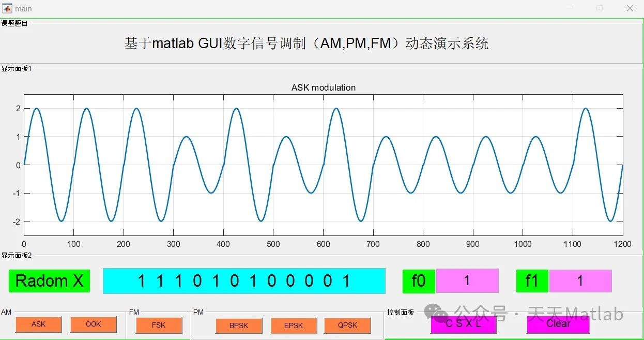This screenshot has height=340, width=644.
Task: Select the ASK modulation under AM panel
Action: (x=38, y=324)
